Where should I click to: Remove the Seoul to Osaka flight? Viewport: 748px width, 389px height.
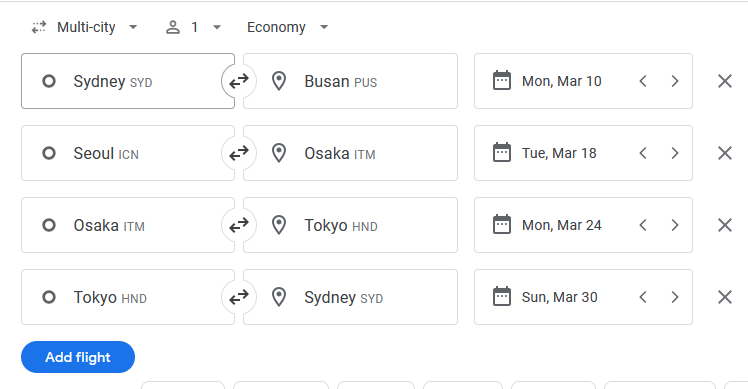click(725, 153)
